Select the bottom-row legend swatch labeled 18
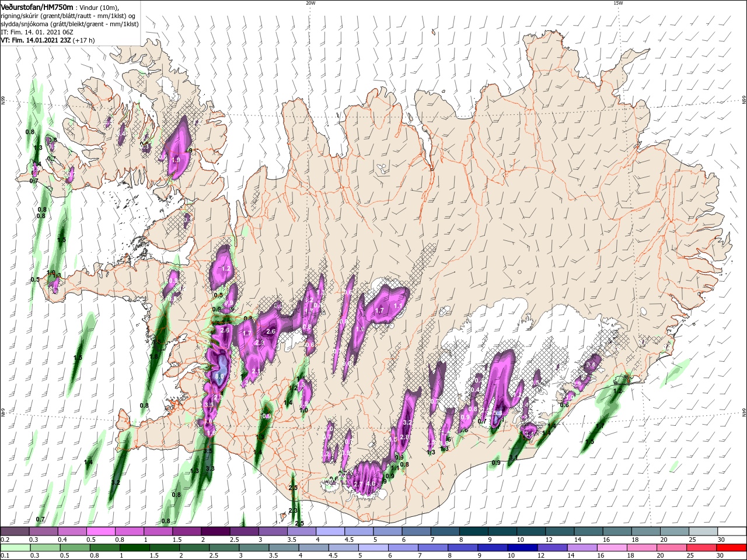This screenshot has width=747, height=560. (641, 548)
